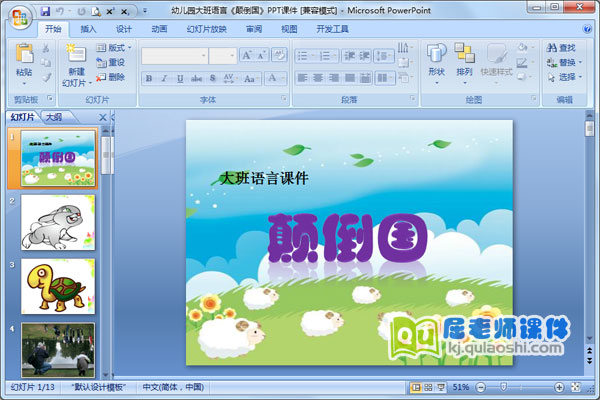Image resolution: width=600 pixels, height=400 pixels.
Task: Toggle Underline formatting
Action: pos(180,78)
